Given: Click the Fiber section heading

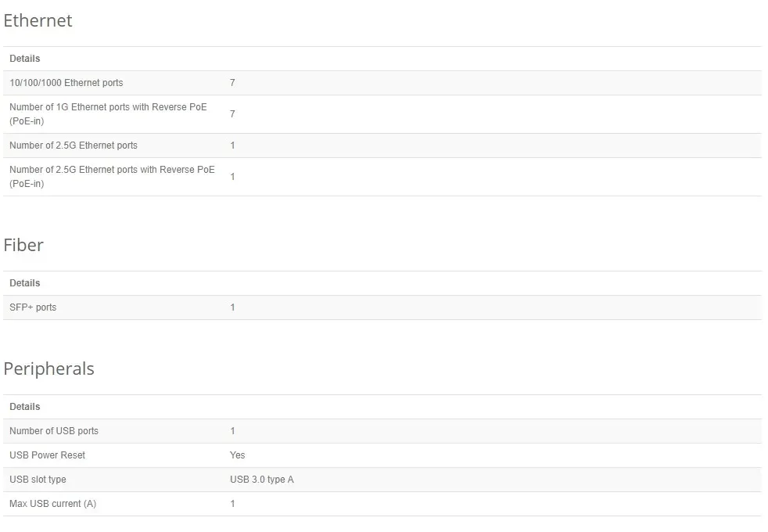Looking at the screenshot, I should (x=23, y=245).
